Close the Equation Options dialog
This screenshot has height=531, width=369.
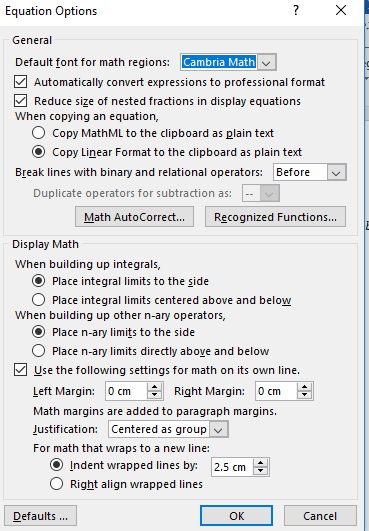tap(341, 10)
